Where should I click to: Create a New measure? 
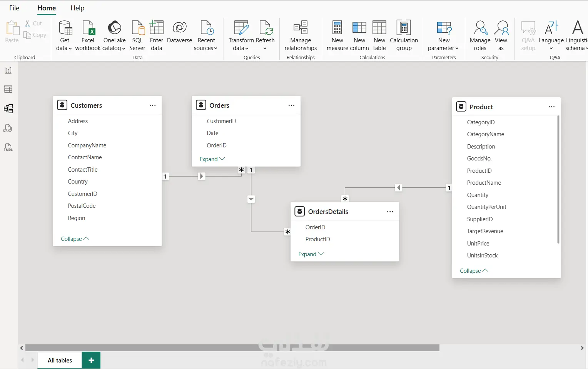pyautogui.click(x=337, y=35)
